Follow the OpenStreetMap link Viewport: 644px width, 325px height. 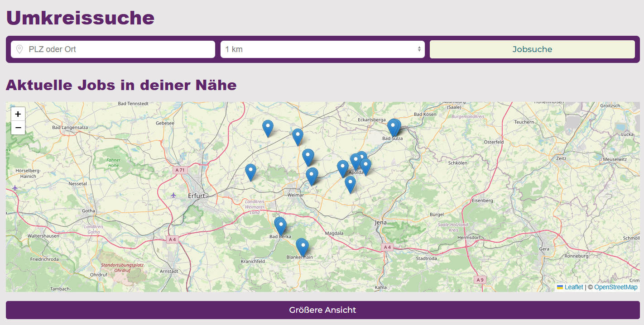[615, 287]
